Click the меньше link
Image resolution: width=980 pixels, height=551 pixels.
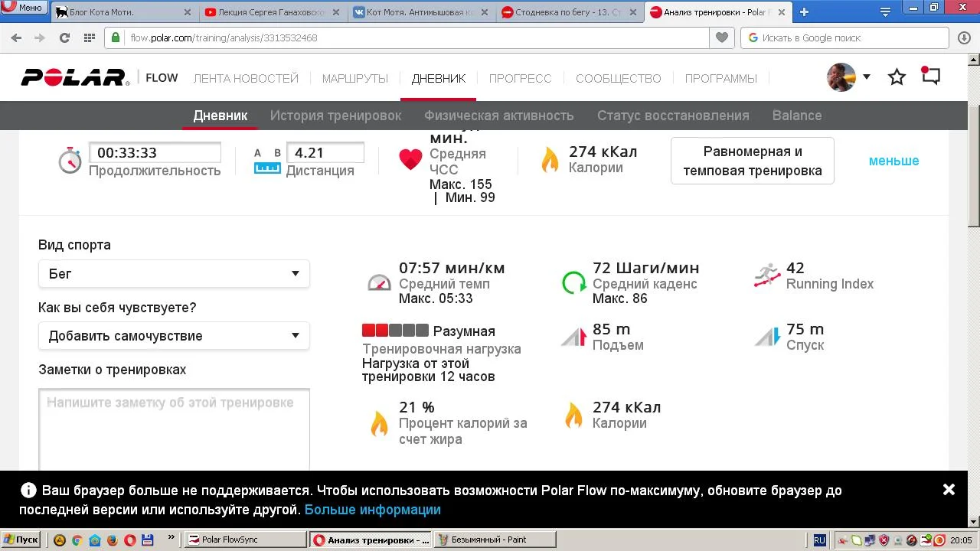click(893, 161)
